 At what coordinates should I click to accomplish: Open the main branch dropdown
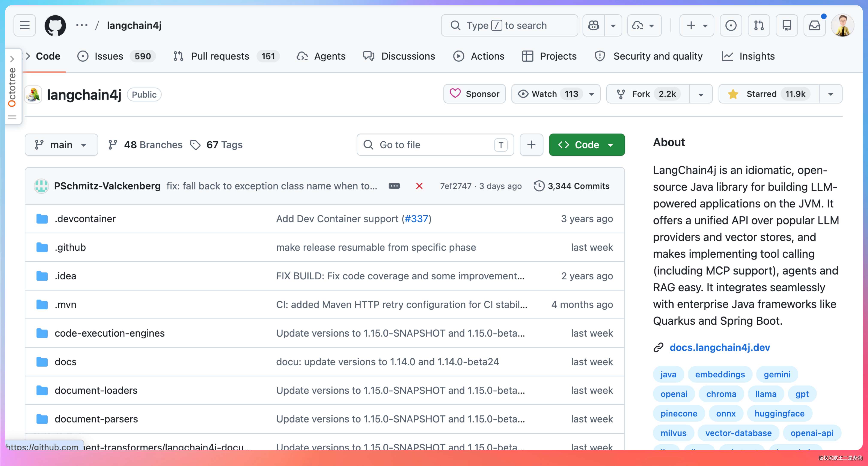pos(61,145)
